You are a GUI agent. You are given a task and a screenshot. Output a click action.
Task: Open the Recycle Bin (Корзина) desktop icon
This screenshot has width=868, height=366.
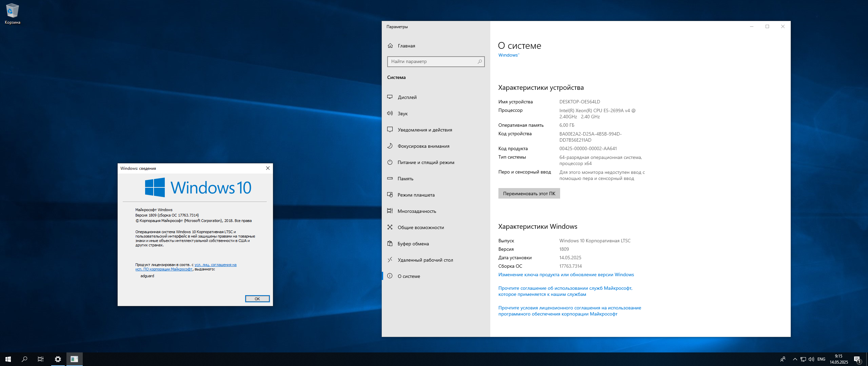coord(13,14)
